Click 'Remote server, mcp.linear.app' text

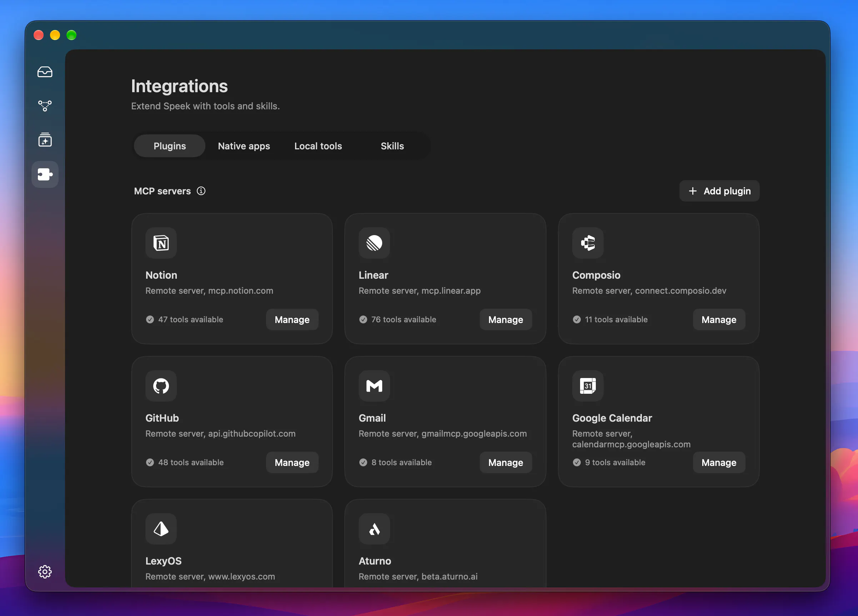coord(420,290)
